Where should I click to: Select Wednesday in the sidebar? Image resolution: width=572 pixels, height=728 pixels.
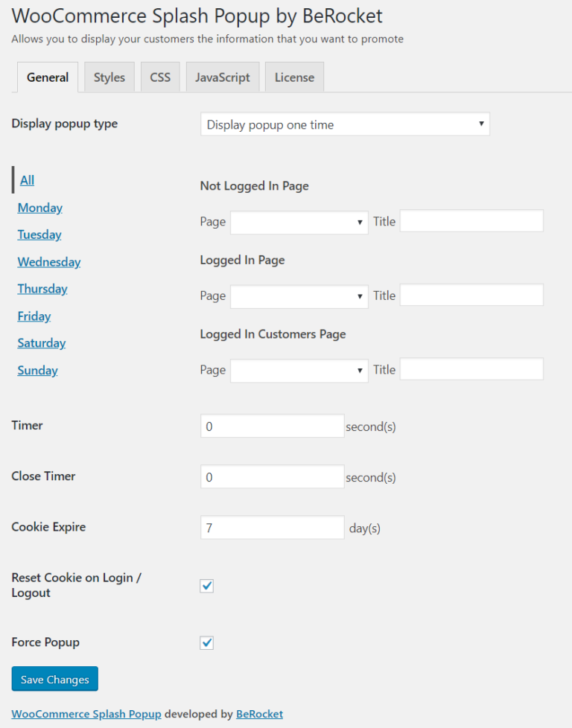[48, 261]
